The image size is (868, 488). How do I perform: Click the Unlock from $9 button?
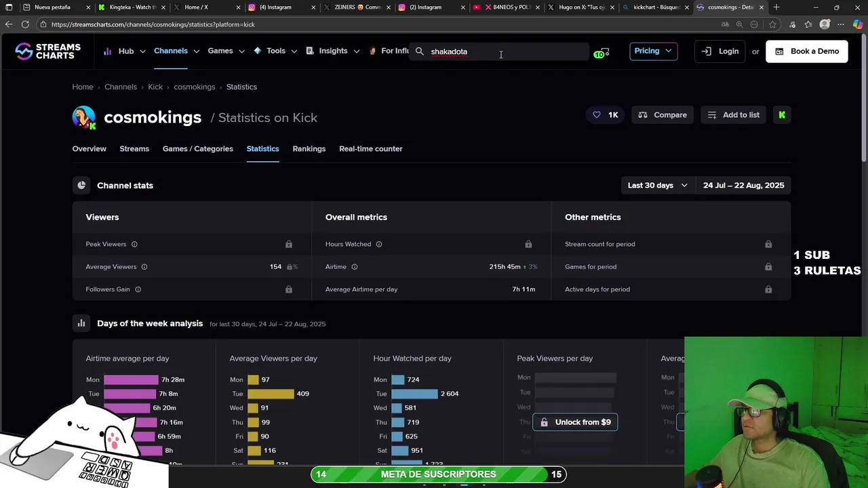coord(575,422)
